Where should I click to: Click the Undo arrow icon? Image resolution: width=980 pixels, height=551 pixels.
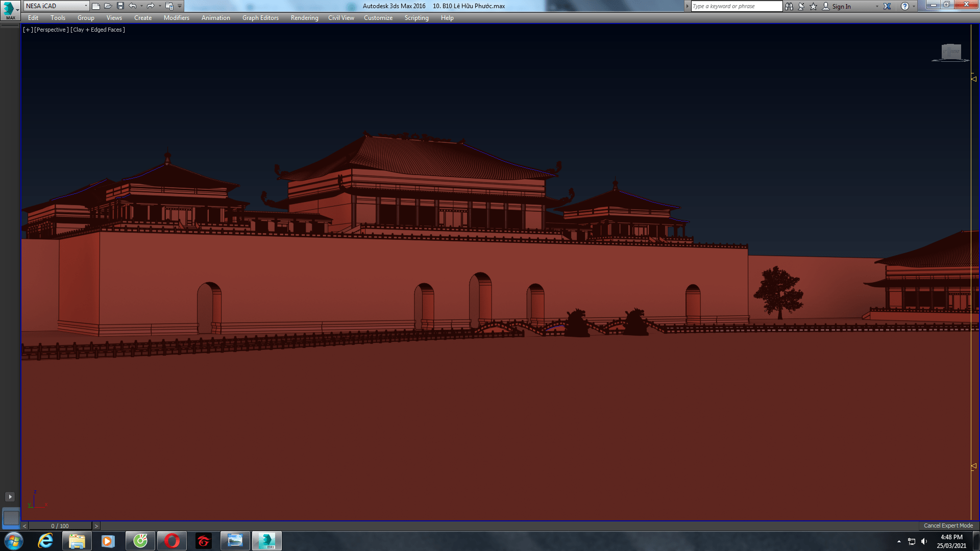133,6
